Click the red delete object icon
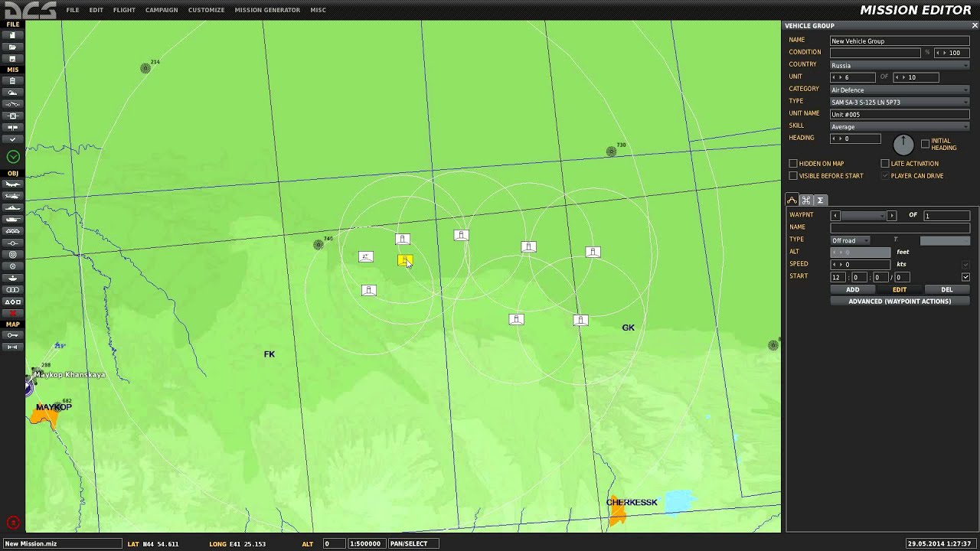 pos(12,313)
